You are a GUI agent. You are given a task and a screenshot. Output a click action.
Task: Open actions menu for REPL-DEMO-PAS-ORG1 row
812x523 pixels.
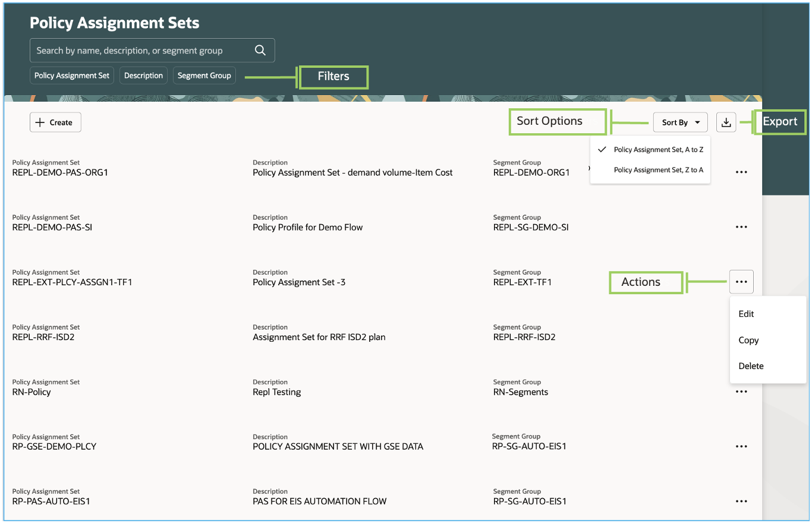point(741,172)
